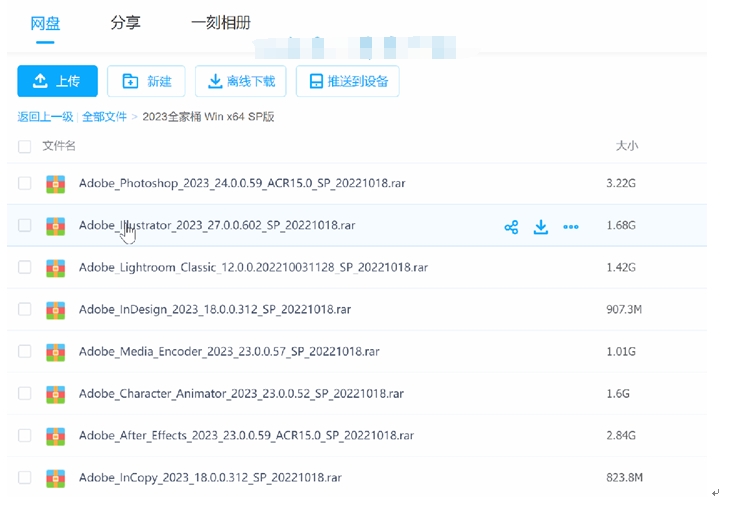This screenshot has height=522, width=744.
Task: Click the download icon on the Illustrator row
Action: (540, 227)
